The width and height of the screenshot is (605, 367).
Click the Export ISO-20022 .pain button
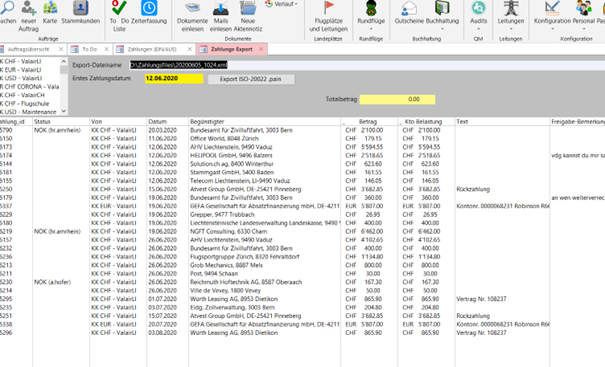tap(251, 79)
